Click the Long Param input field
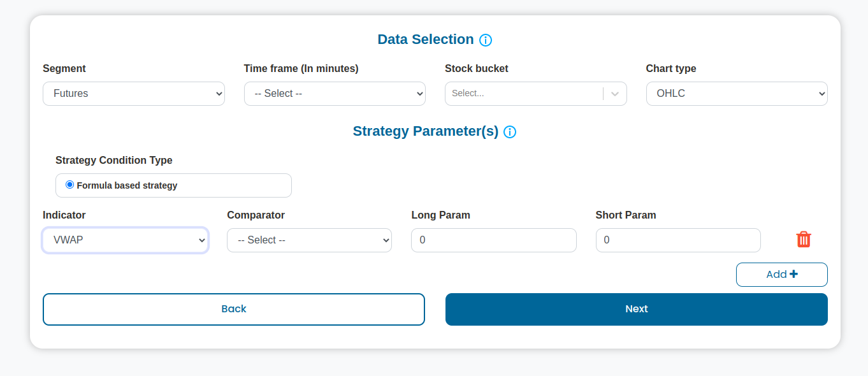868x376 pixels. [x=494, y=240]
